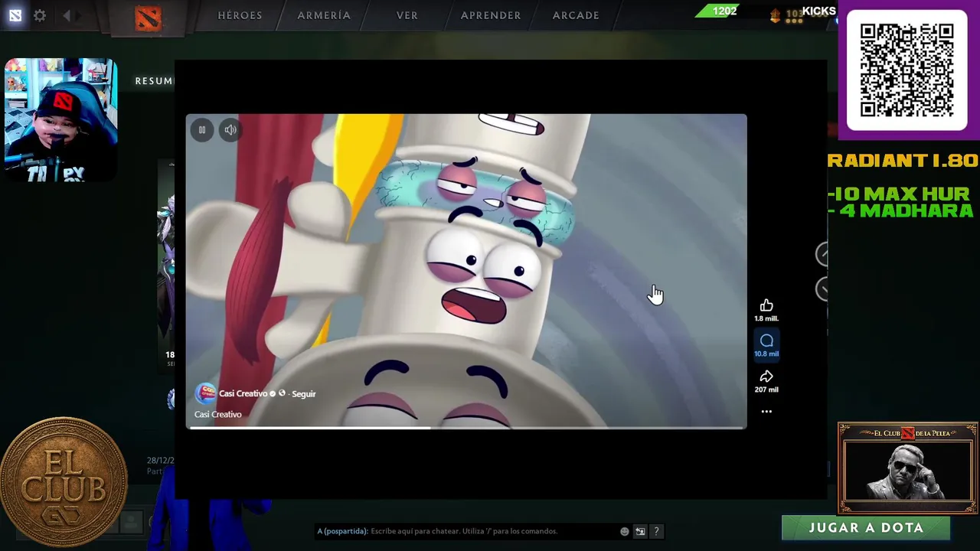The image size is (980, 551).
Task: Open chat help question mark
Action: pos(656,531)
